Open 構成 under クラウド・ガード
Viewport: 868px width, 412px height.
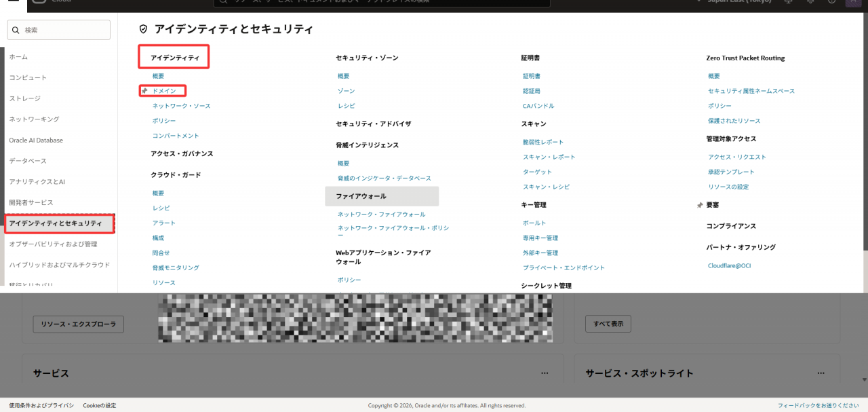[158, 238]
